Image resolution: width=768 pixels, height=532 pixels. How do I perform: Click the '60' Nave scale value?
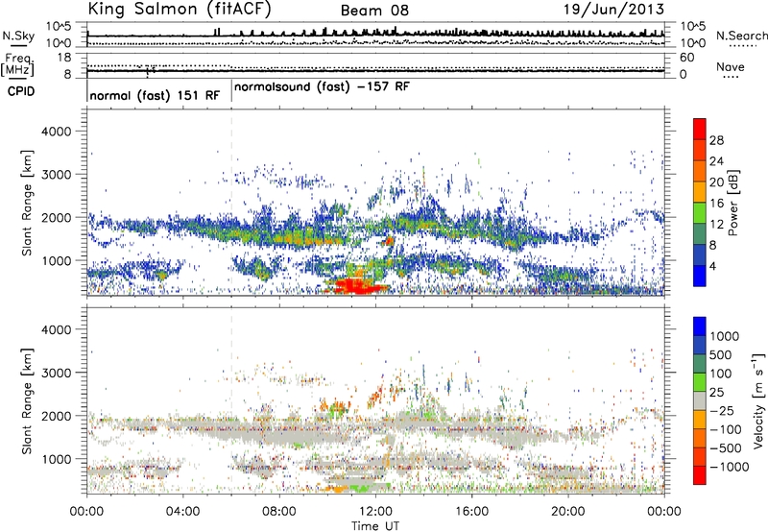686,58
